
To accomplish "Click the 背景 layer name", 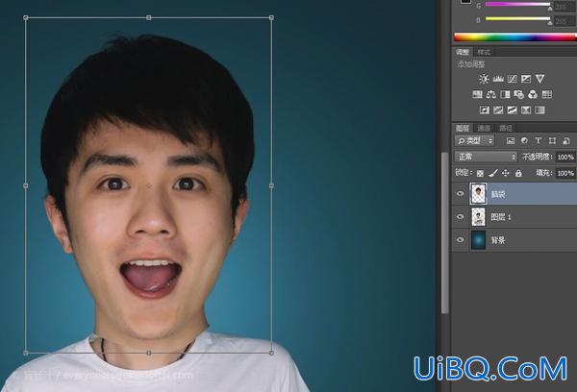I will (498, 240).
